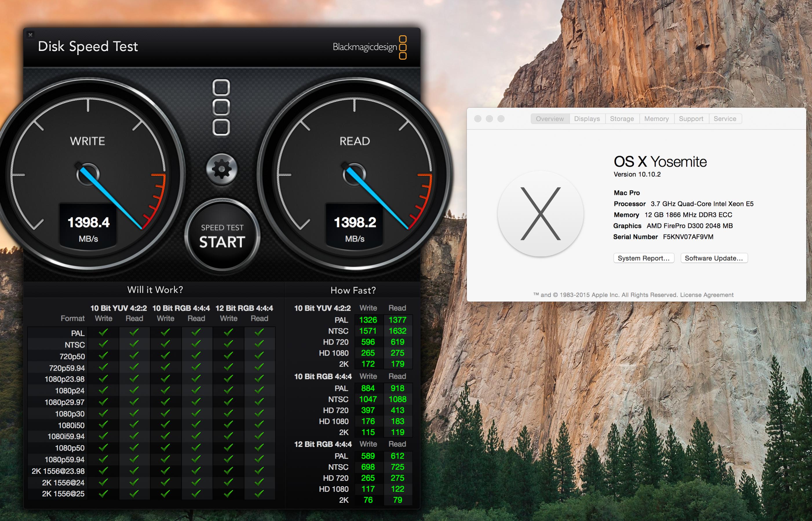Start the speed test
812x521 pixels.
(222, 236)
